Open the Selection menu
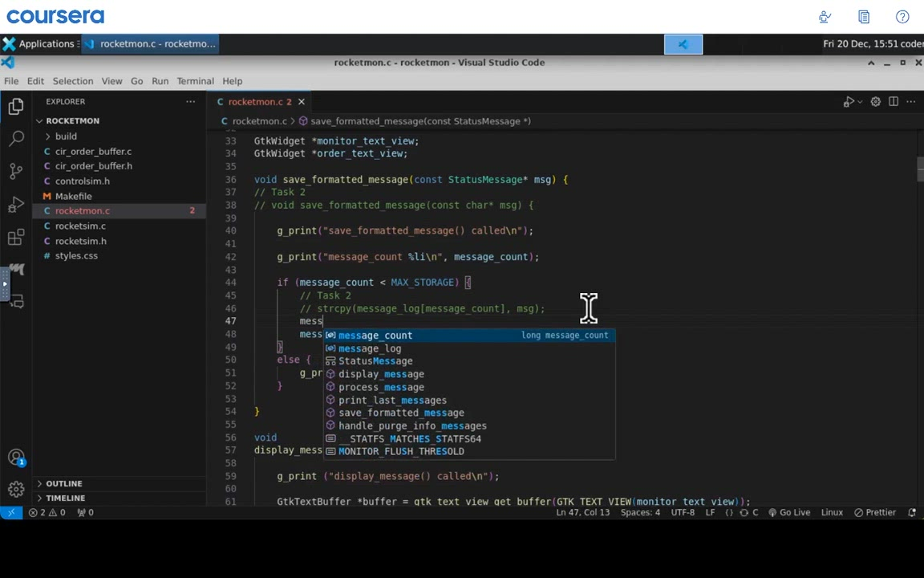This screenshot has width=924, height=578. 72,81
